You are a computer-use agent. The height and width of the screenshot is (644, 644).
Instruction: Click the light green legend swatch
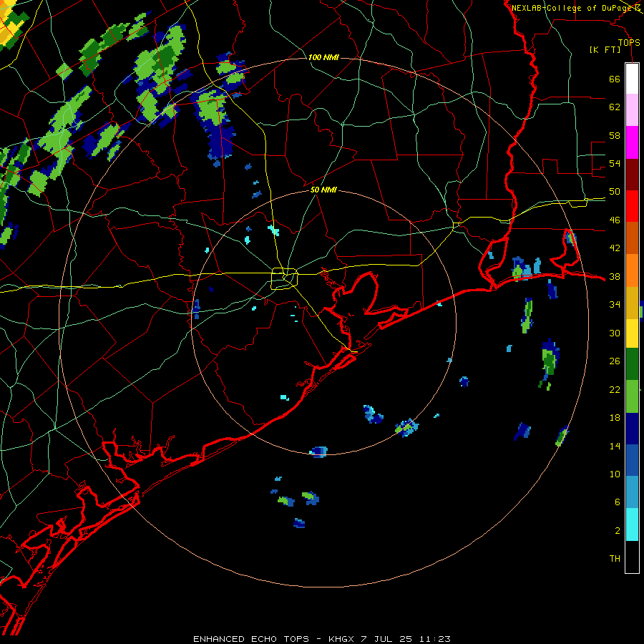tap(632, 396)
